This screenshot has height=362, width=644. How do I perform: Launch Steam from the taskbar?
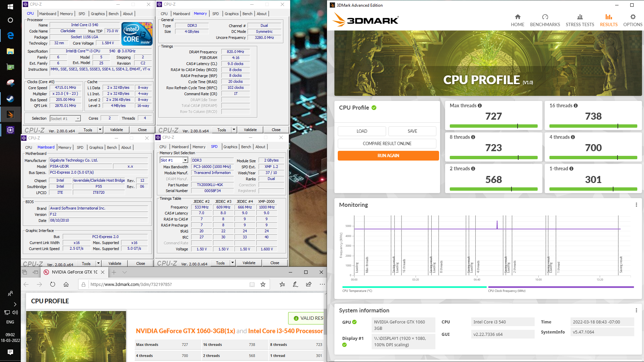coord(10,99)
